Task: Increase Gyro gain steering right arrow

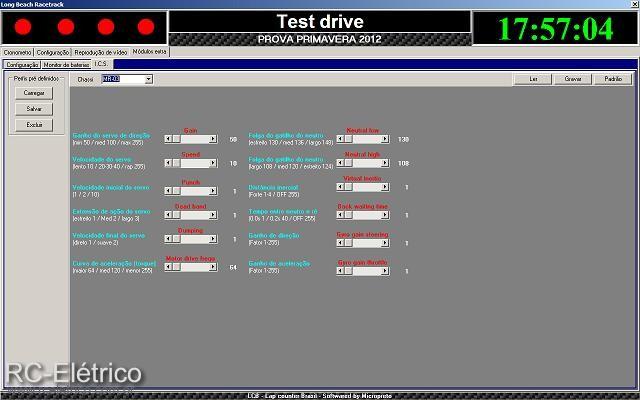Action: 385,243
